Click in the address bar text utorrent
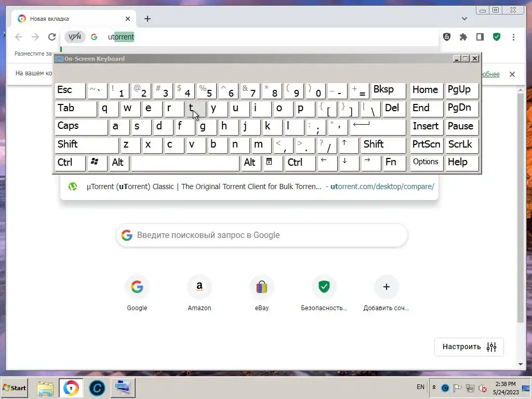Screen dimensions: 532x399 [121, 37]
